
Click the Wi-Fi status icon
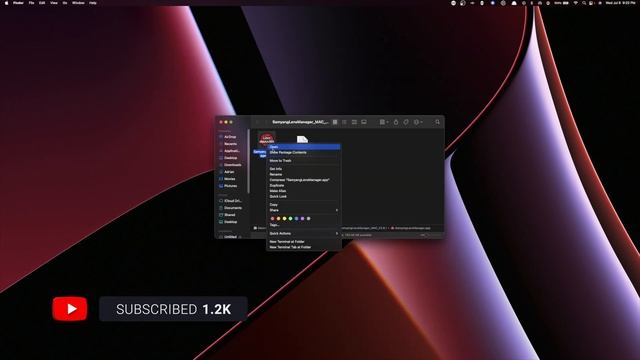(x=576, y=3)
